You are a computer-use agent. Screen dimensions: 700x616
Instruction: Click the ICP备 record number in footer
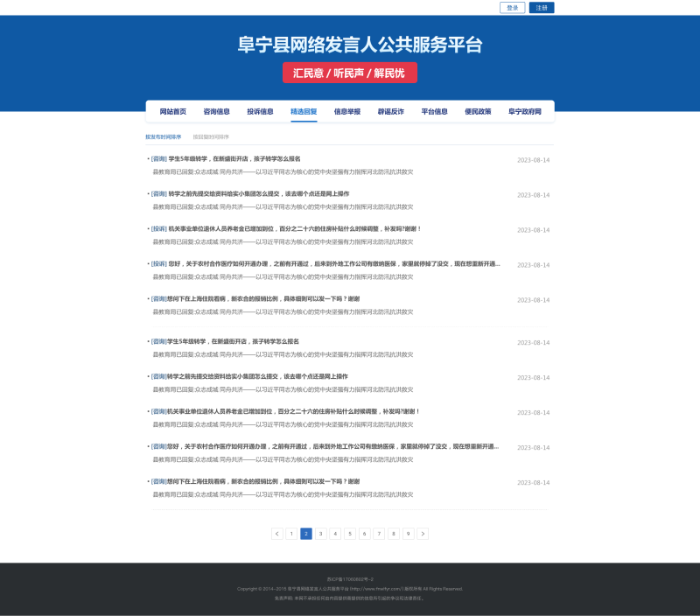tap(349, 579)
